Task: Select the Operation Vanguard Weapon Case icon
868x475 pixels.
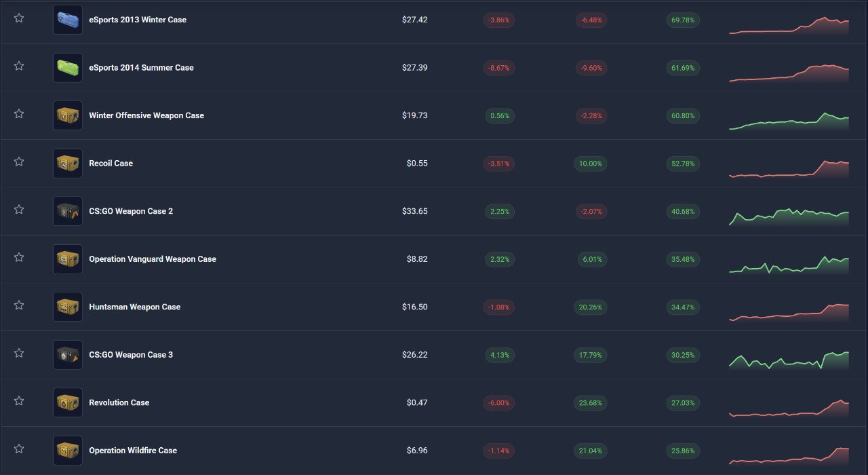Action: point(68,259)
